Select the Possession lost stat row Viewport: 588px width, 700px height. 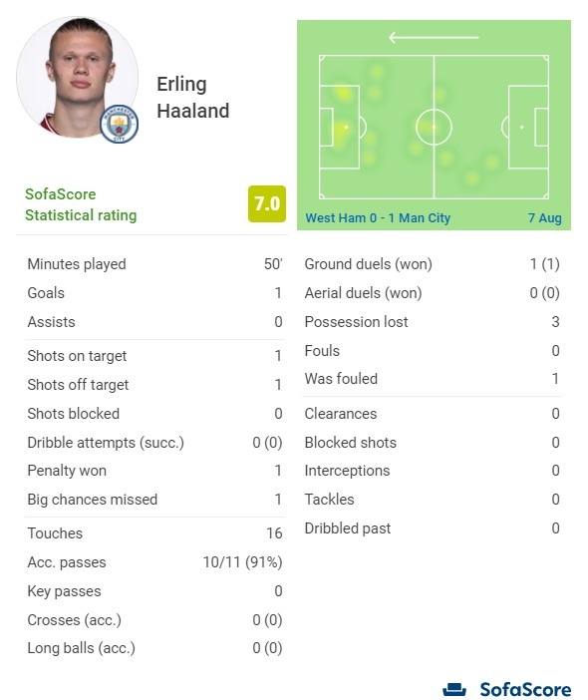pos(432,322)
